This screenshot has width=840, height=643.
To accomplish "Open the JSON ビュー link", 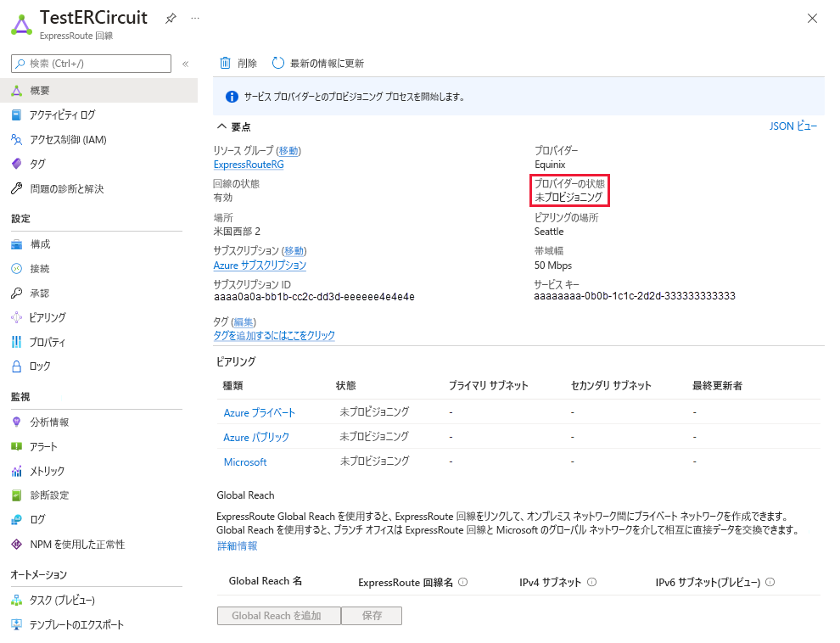I will click(x=792, y=126).
